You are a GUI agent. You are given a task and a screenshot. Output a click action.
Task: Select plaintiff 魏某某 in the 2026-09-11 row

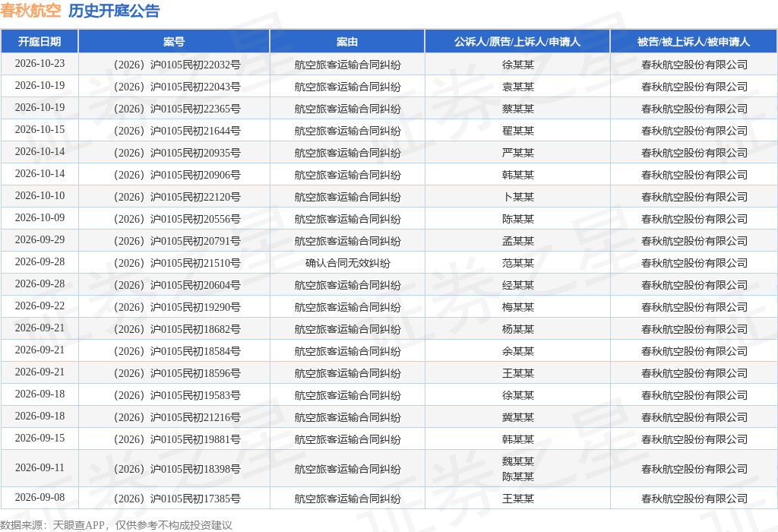click(x=517, y=461)
